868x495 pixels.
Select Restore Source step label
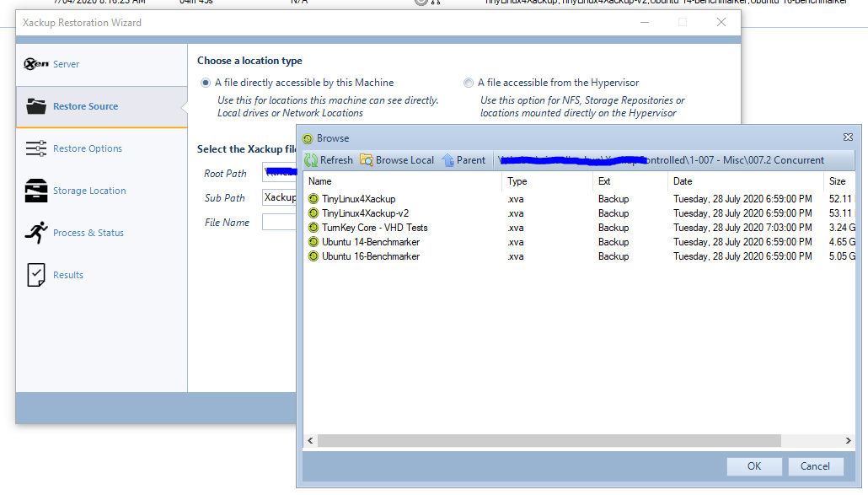pos(86,106)
